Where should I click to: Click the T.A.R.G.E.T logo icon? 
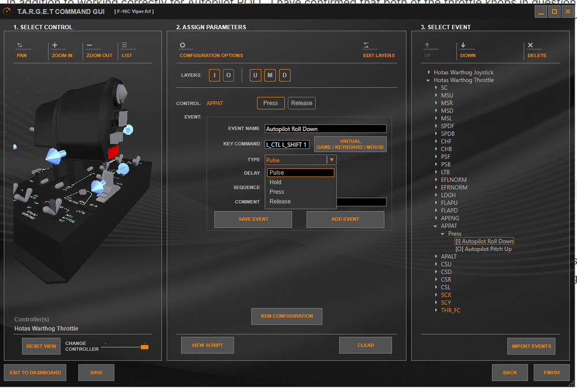[x=7, y=12]
